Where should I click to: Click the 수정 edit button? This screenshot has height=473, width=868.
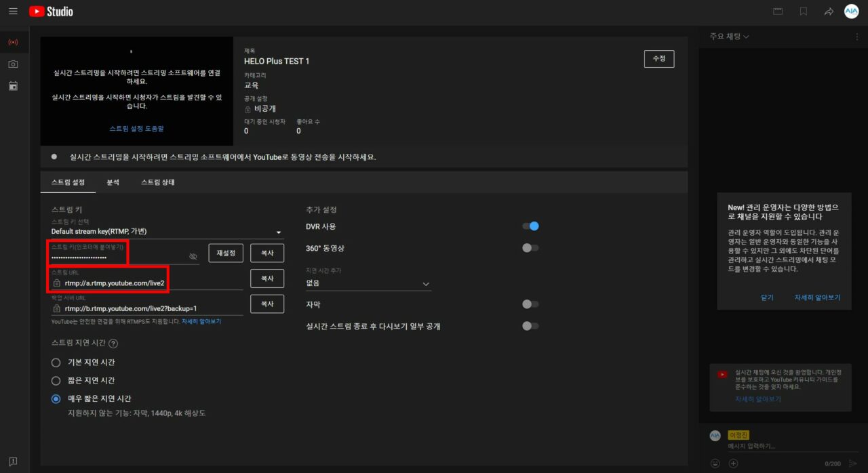[658, 59]
